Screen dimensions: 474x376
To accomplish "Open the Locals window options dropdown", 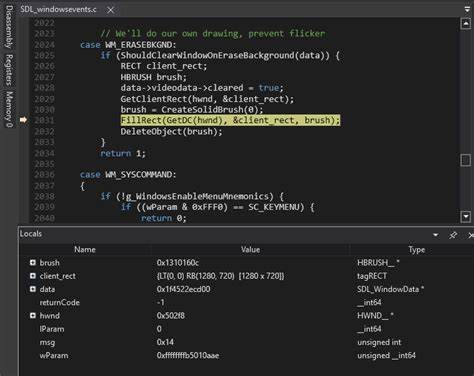I will (436, 235).
